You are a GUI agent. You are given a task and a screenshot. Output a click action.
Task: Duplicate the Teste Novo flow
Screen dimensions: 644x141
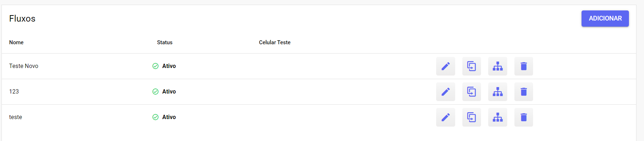[x=472, y=66]
